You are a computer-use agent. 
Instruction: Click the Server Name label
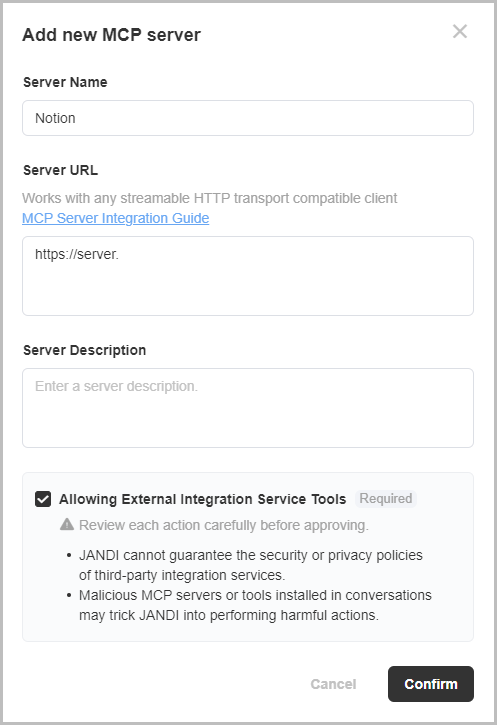[65, 82]
